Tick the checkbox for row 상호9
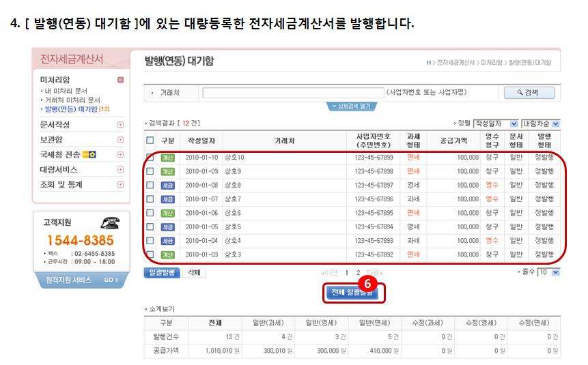The height and width of the screenshot is (365, 588). point(150,171)
